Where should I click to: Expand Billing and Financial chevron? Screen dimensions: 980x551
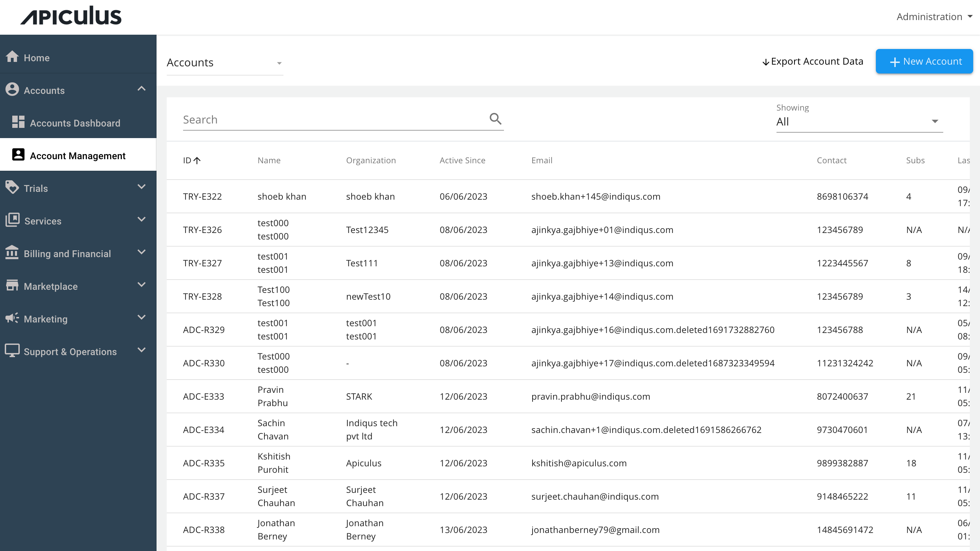[x=142, y=252]
